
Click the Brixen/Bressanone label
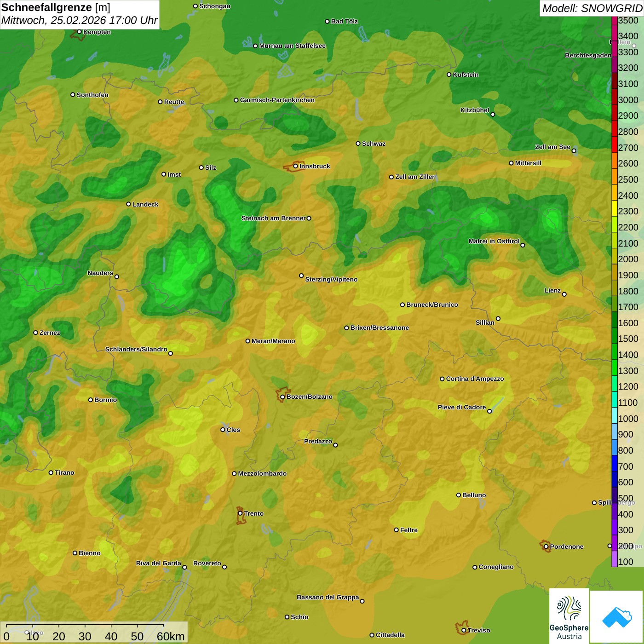point(379,328)
